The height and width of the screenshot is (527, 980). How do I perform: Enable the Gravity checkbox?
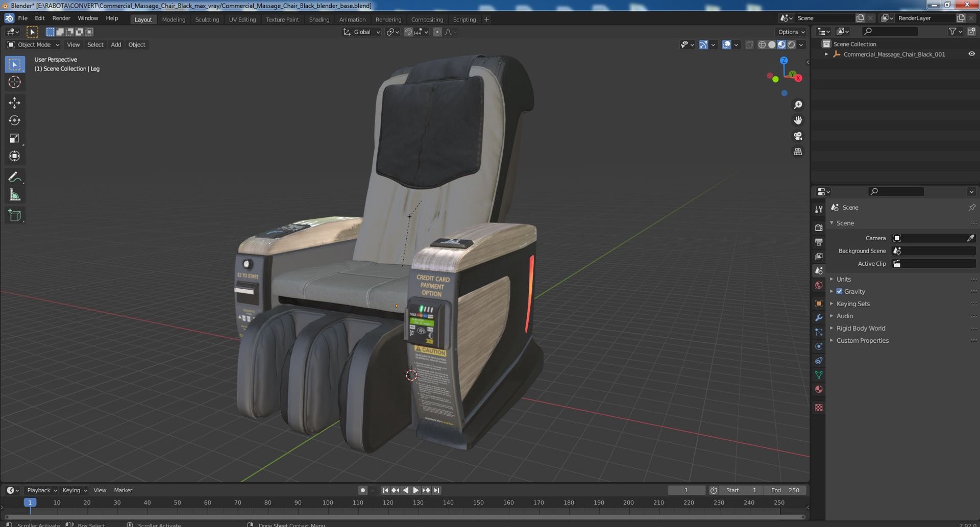(x=839, y=291)
